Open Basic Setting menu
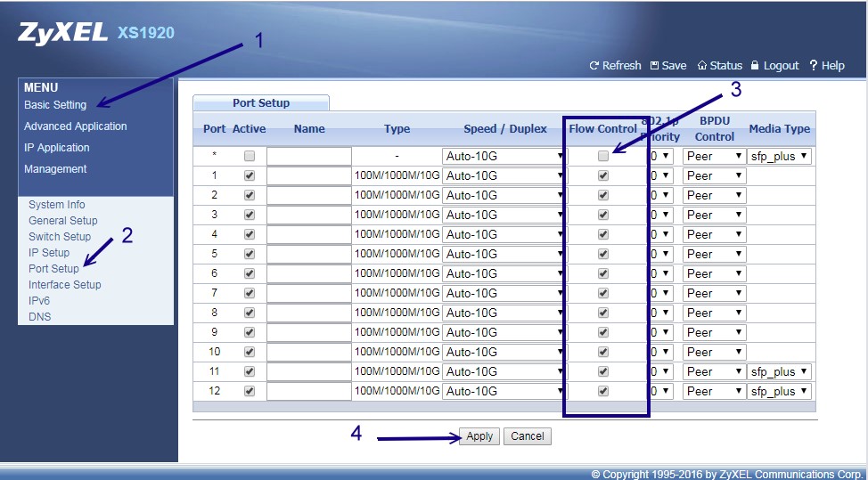 pos(55,105)
